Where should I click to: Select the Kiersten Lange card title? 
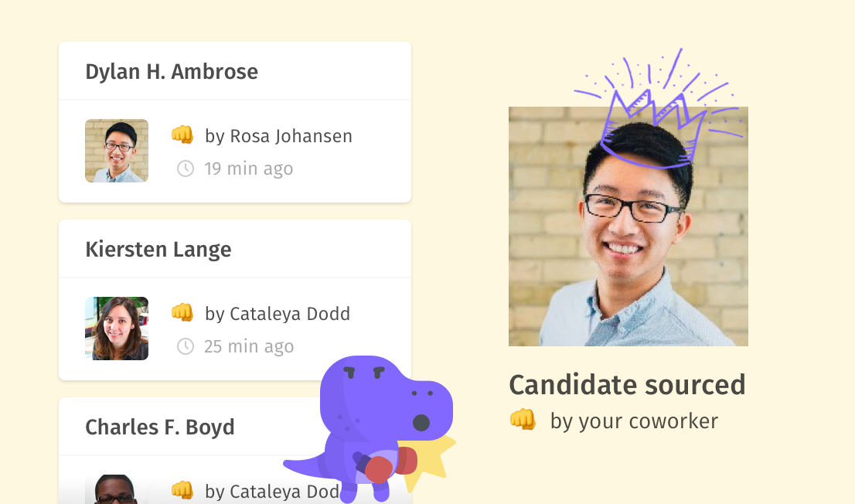click(x=158, y=250)
